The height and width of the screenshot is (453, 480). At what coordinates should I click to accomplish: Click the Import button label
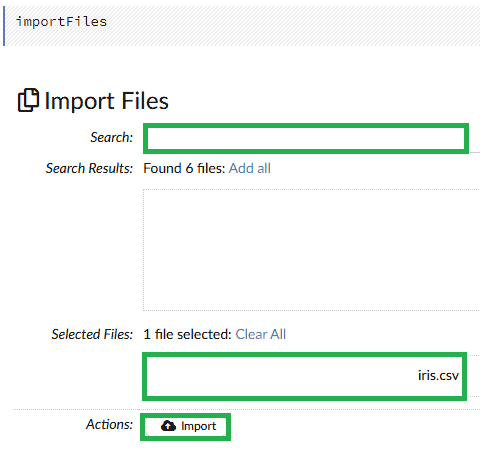click(199, 426)
